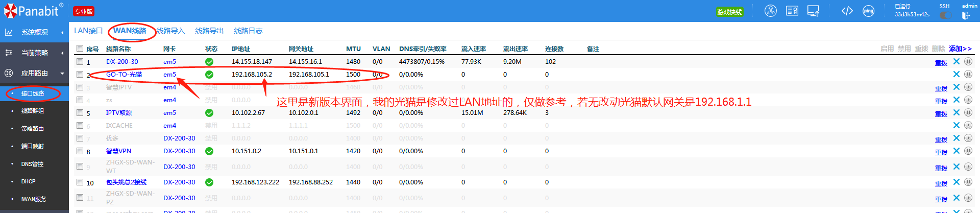Tick the checkbox for IPTV取源 row
The width and height of the screenshot is (980, 213).
tap(80, 113)
